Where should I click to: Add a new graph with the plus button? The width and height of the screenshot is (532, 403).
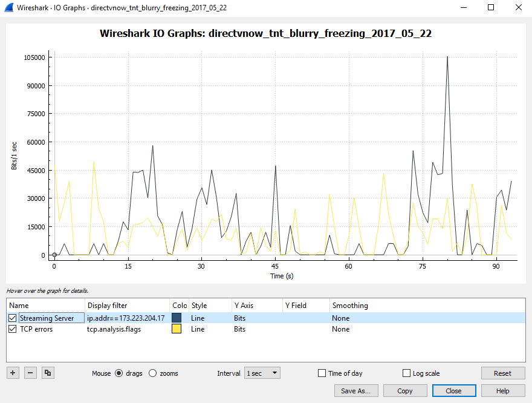[13, 373]
